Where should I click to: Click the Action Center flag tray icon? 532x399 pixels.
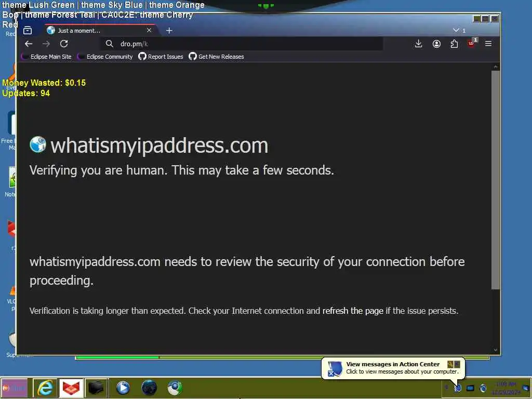coord(458,388)
